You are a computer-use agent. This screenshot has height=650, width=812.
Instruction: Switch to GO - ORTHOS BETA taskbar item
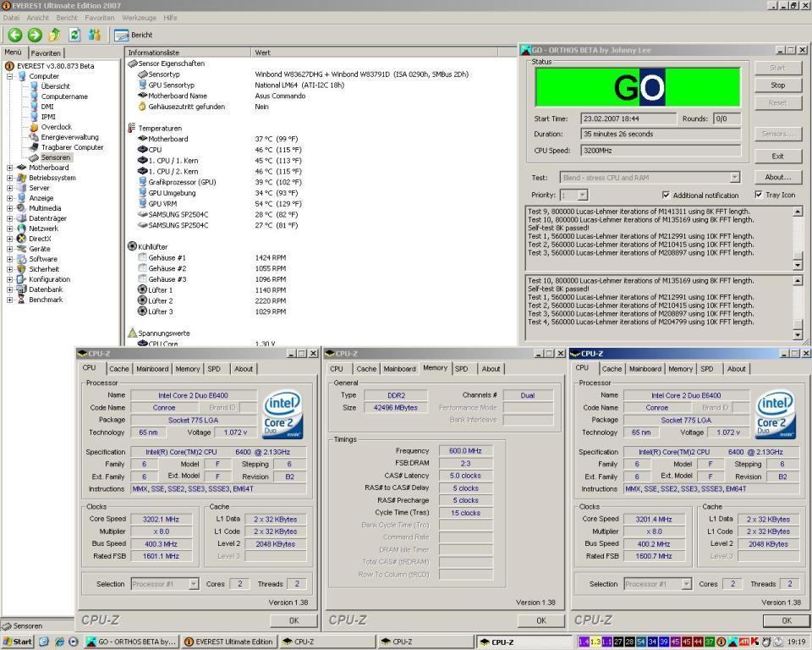click(132, 642)
